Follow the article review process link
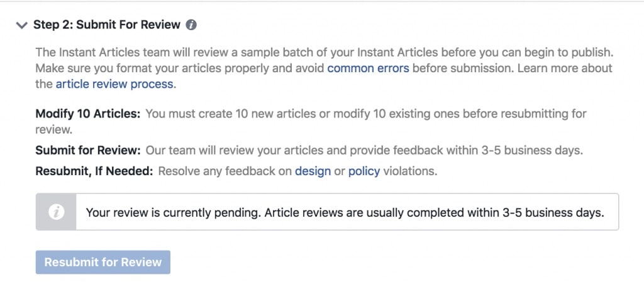Image resolution: width=644 pixels, height=287 pixels. coord(114,84)
